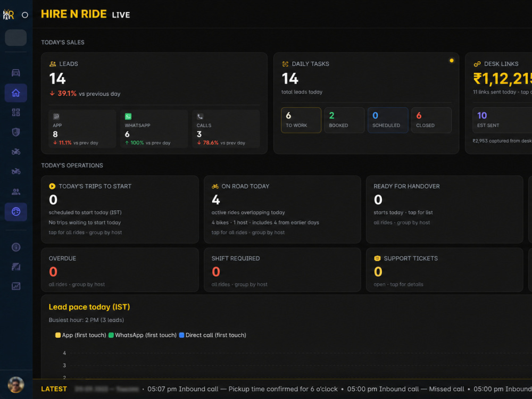532x399 pixels.
Task: Open the people/users icon in sidebar
Action: pyautogui.click(x=15, y=192)
